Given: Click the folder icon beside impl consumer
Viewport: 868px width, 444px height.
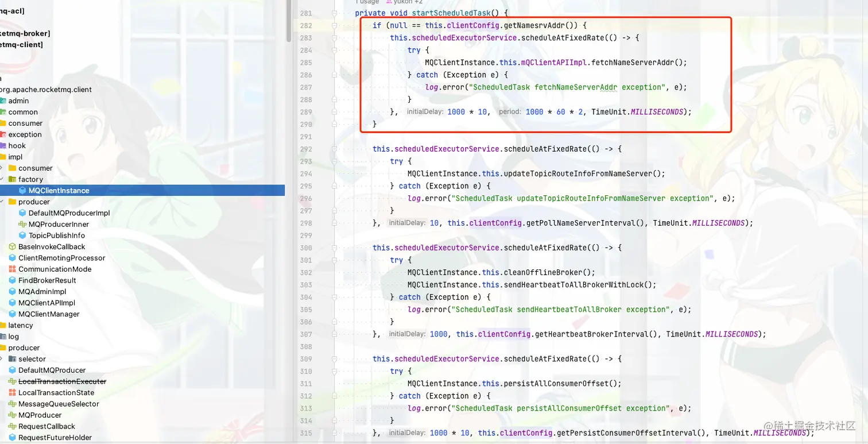Looking at the screenshot, I should click(x=12, y=168).
